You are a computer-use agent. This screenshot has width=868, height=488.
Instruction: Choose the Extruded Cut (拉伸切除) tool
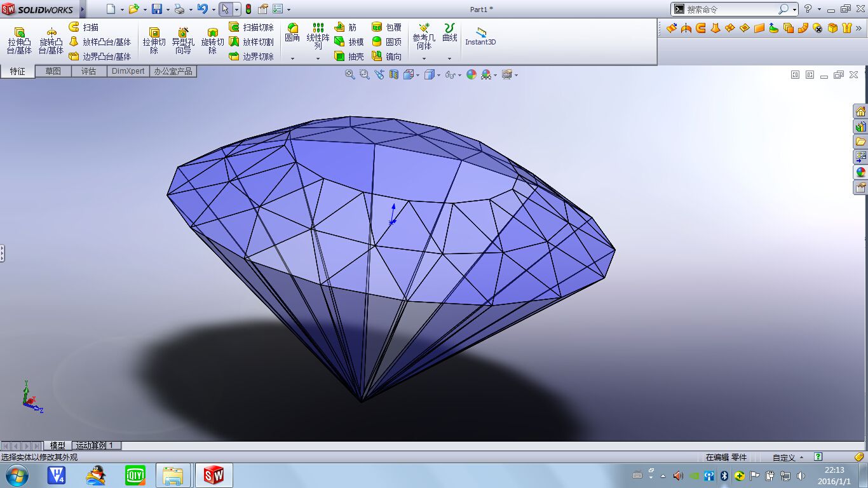(154, 41)
